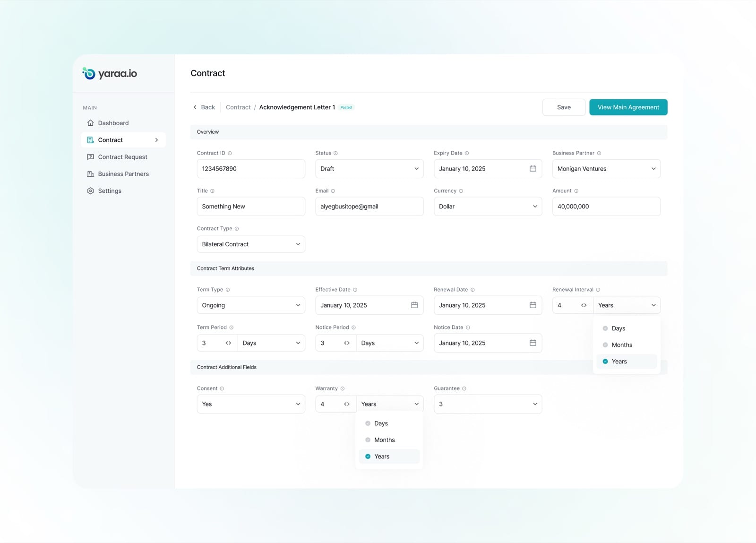756x543 pixels.
Task: Click the info icon beside Currency
Action: click(x=461, y=191)
